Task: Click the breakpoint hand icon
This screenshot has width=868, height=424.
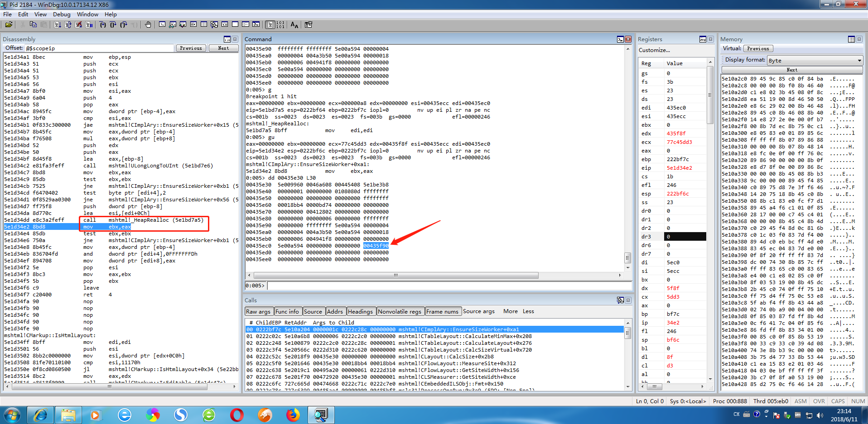Action: point(148,24)
